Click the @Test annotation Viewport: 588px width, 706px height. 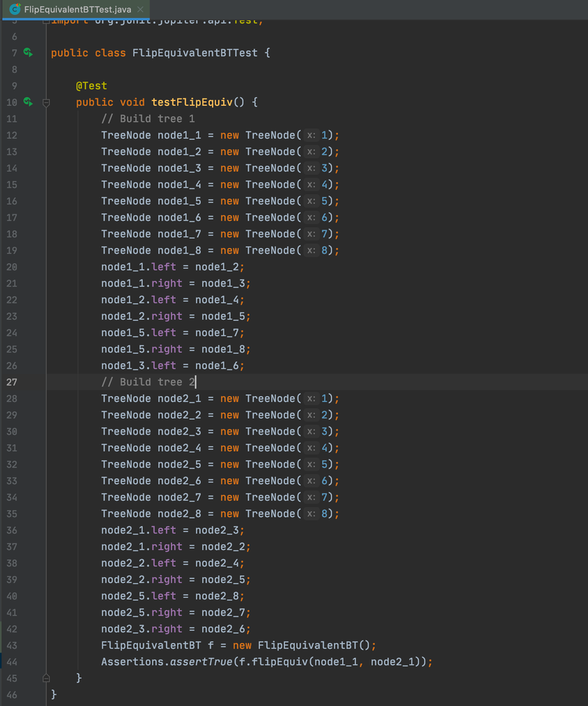tap(92, 85)
